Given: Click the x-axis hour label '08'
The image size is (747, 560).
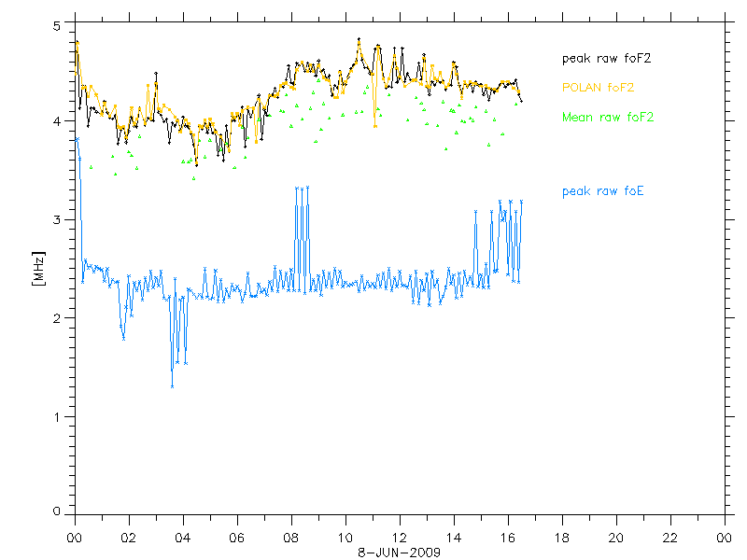Looking at the screenshot, I should (291, 539).
